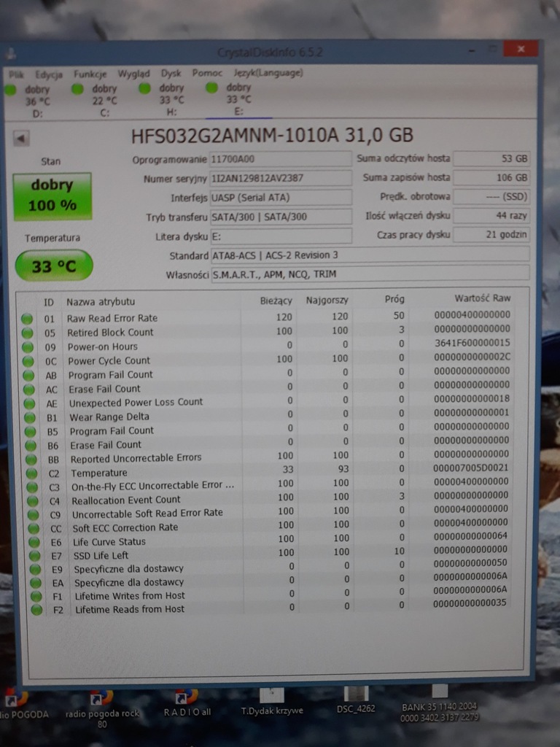The width and height of the screenshot is (560, 747).
Task: Click the Interfejs UASP field
Action: point(281,197)
